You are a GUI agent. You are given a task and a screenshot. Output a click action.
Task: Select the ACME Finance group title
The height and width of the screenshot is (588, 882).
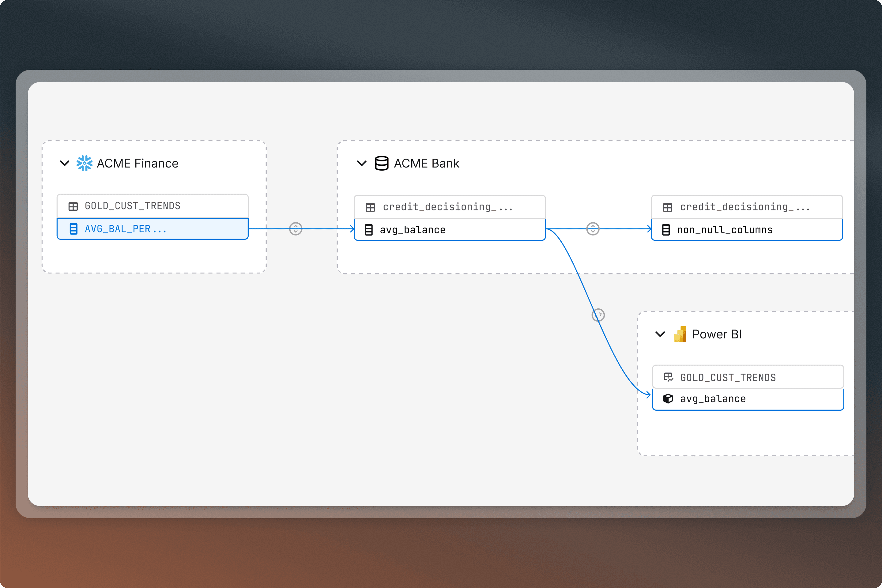(x=138, y=164)
